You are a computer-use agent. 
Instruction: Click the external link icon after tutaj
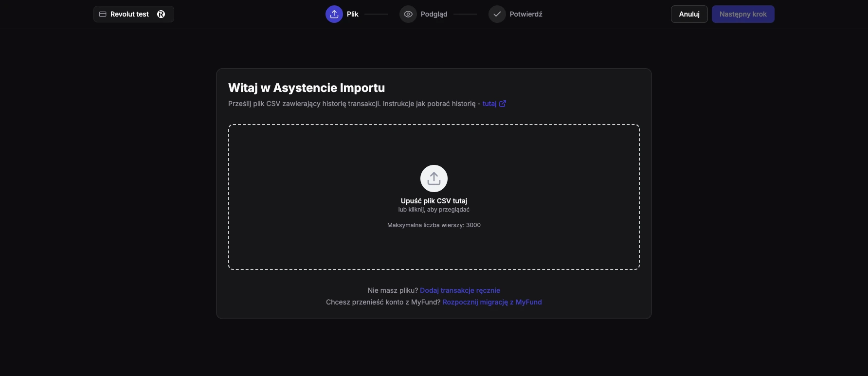503,104
